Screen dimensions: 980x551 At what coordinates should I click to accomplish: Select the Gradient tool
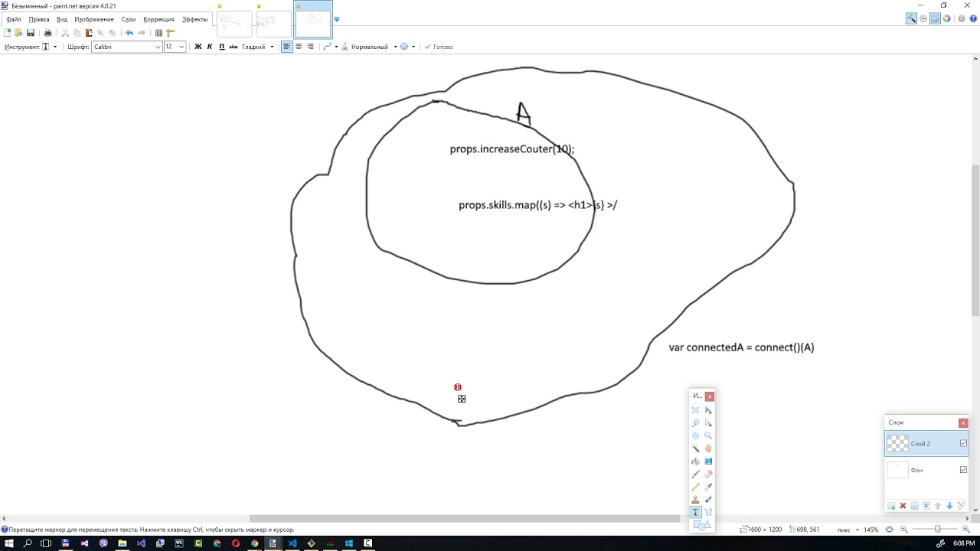click(x=708, y=461)
